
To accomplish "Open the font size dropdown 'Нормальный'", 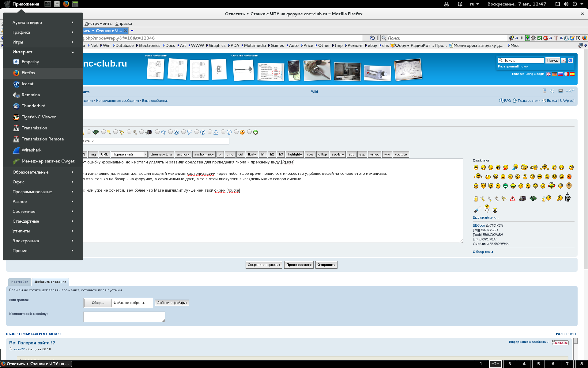I will (x=129, y=154).
